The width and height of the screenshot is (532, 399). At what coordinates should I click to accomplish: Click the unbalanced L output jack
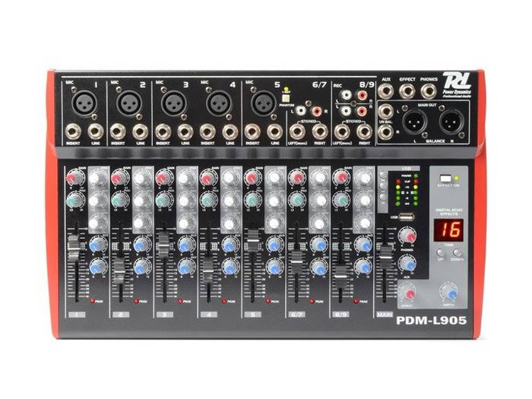pos(386,112)
